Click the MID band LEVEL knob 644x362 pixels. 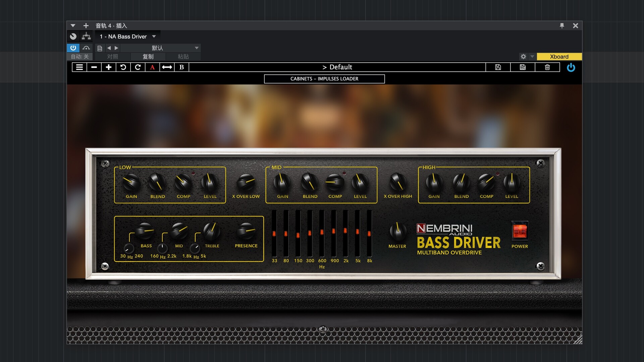click(360, 182)
